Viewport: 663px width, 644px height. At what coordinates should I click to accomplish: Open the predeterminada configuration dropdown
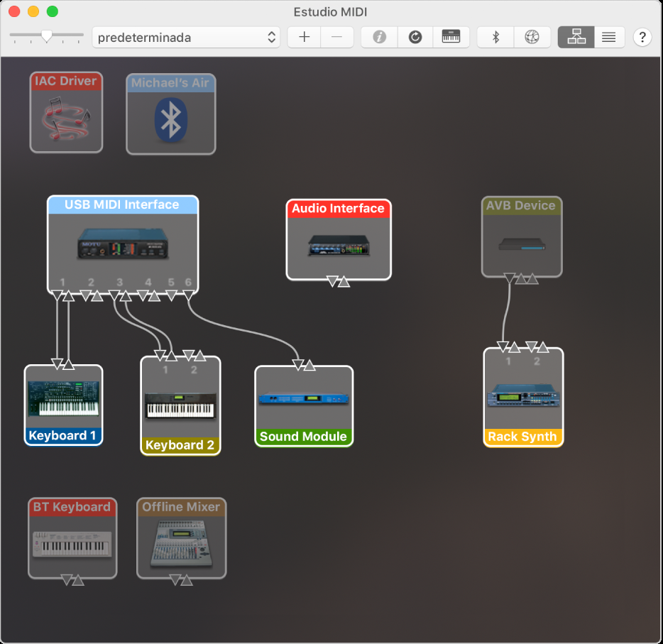click(x=187, y=38)
